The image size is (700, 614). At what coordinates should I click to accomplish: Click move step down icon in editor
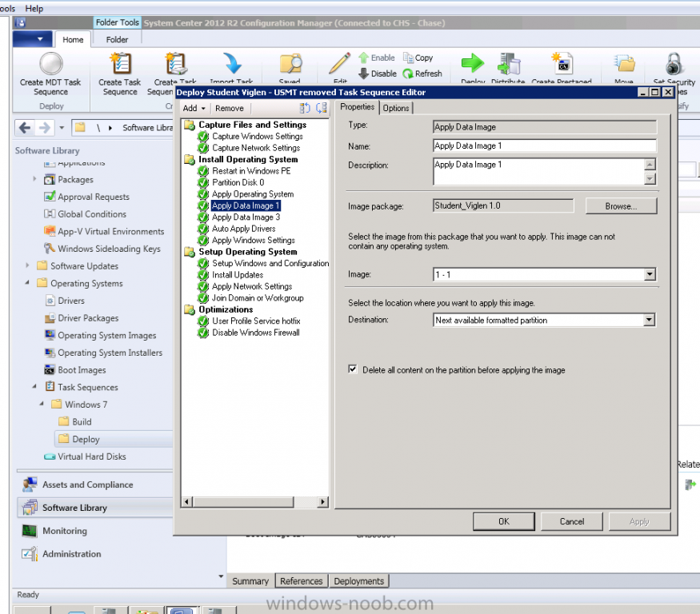tap(322, 108)
